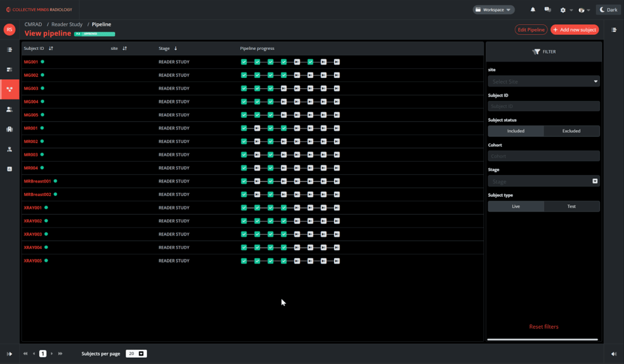Click the Collective Minds Radiology logo
624x364 pixels.
pyautogui.click(x=39, y=10)
